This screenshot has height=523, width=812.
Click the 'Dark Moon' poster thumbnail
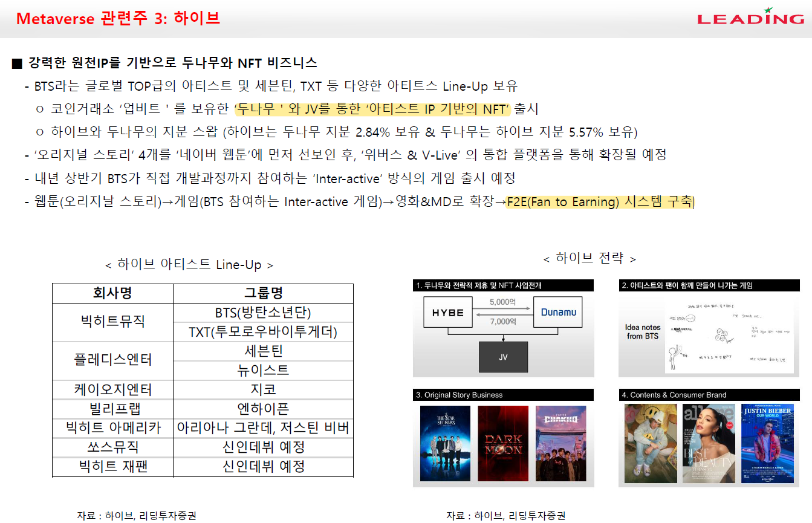point(503,443)
